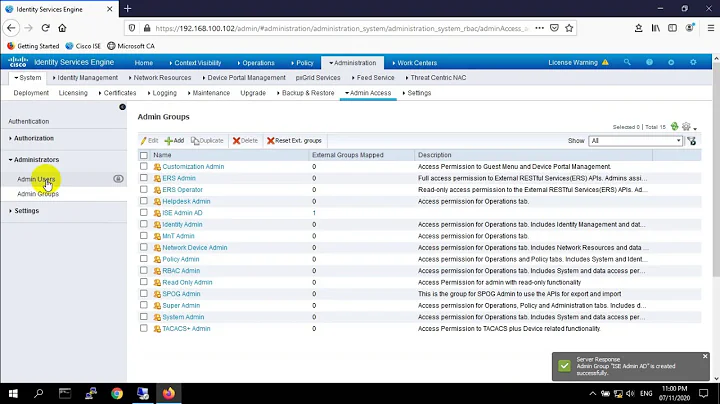Click the Save to Pocket icon
This screenshot has width=720, height=404.
pos(554,28)
